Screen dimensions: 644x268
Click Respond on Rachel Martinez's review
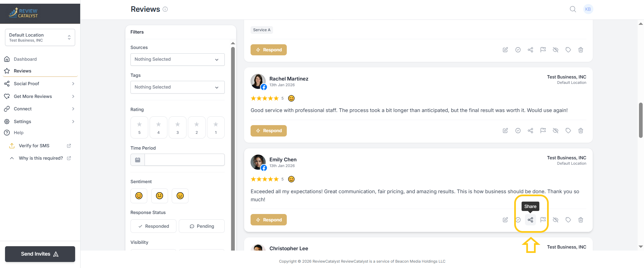pos(269,131)
